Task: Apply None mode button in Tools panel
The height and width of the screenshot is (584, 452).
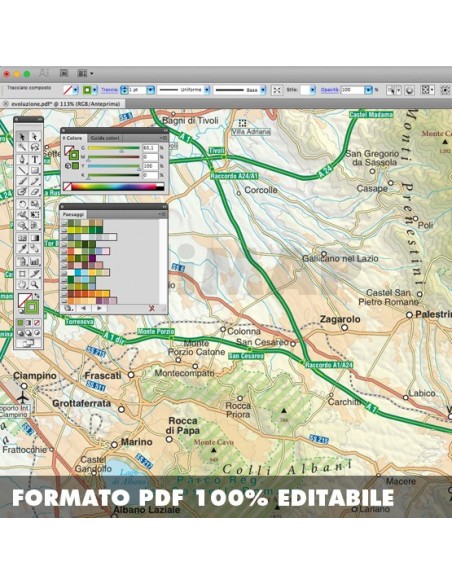Action: click(x=37, y=323)
